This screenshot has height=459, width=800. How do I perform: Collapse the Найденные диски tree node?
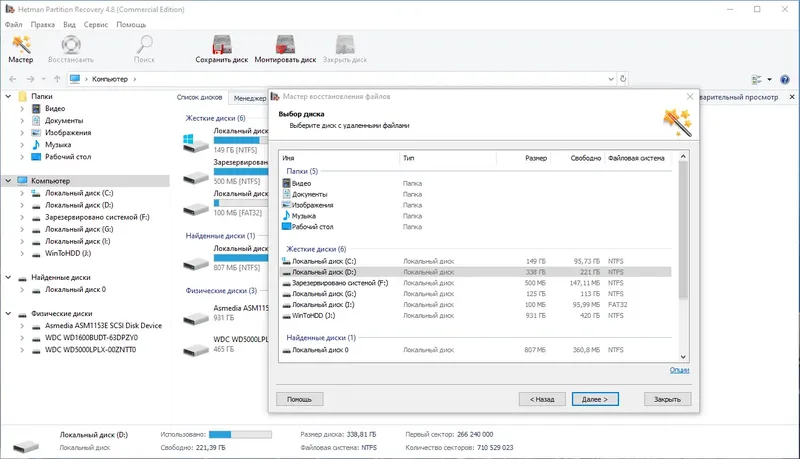coord(8,277)
